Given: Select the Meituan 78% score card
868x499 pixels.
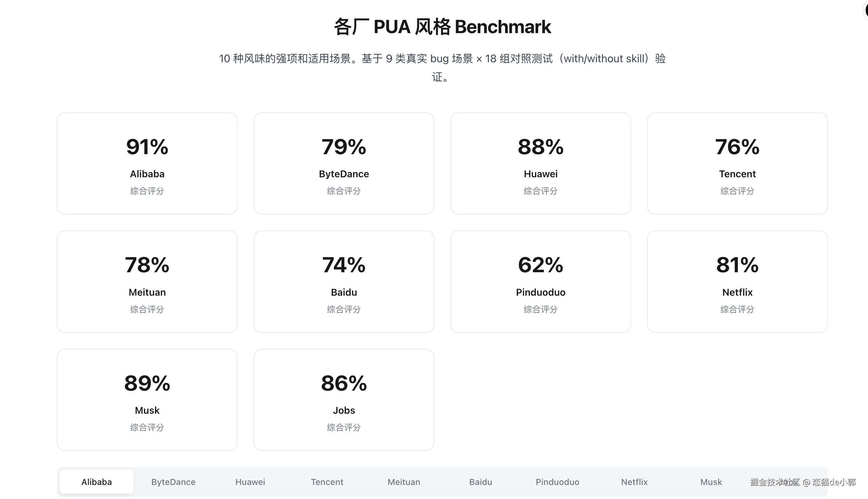Looking at the screenshot, I should pyautogui.click(x=147, y=281).
